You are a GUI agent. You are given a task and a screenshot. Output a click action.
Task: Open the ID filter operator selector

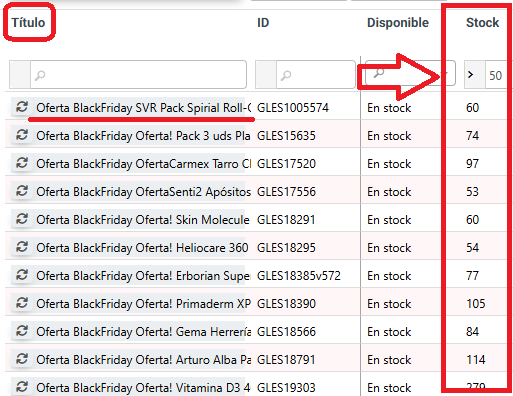click(x=266, y=75)
